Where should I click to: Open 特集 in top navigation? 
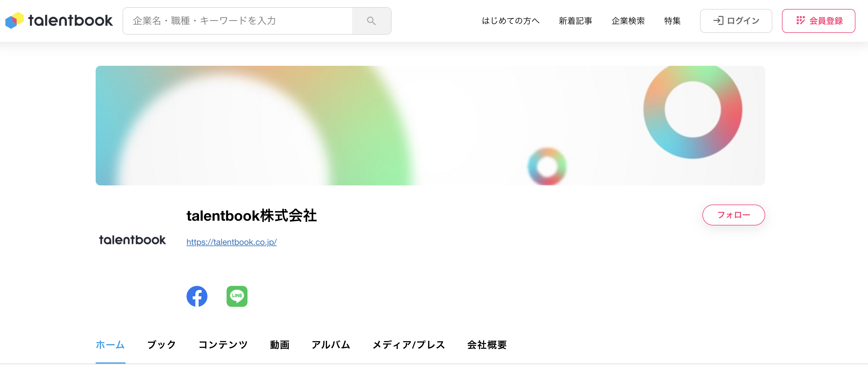[672, 21]
